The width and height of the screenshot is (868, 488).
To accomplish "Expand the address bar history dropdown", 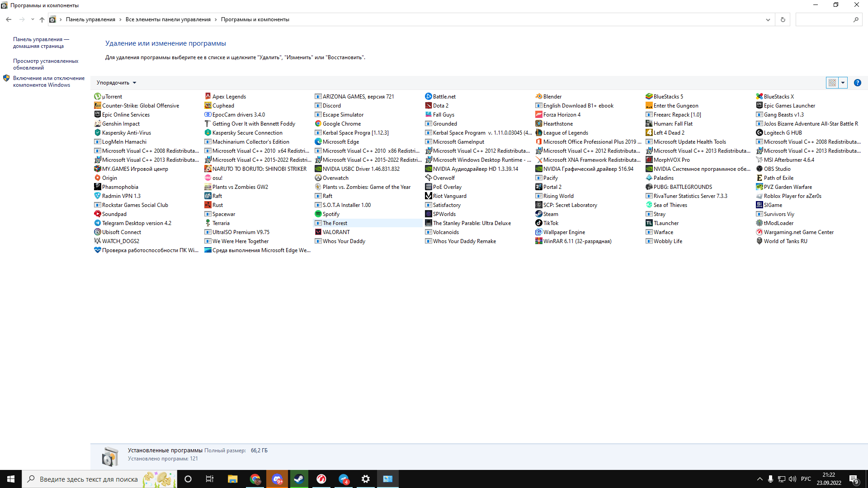I will click(x=768, y=19).
